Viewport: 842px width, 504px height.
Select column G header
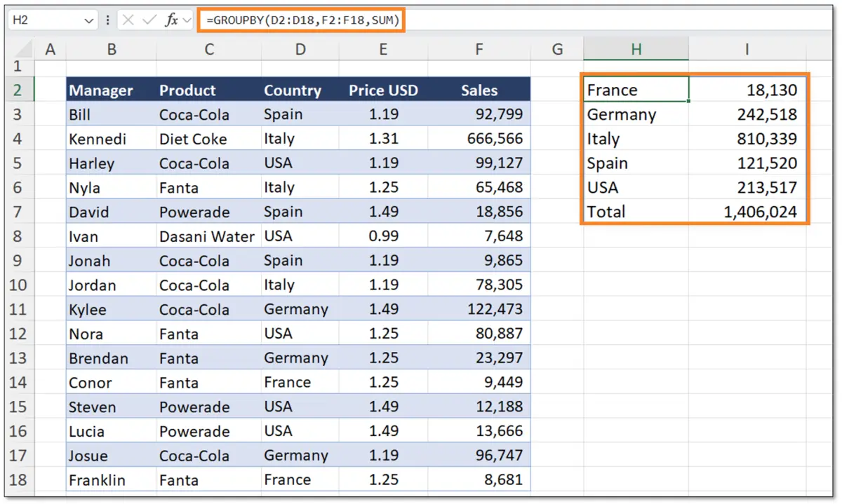(557, 49)
